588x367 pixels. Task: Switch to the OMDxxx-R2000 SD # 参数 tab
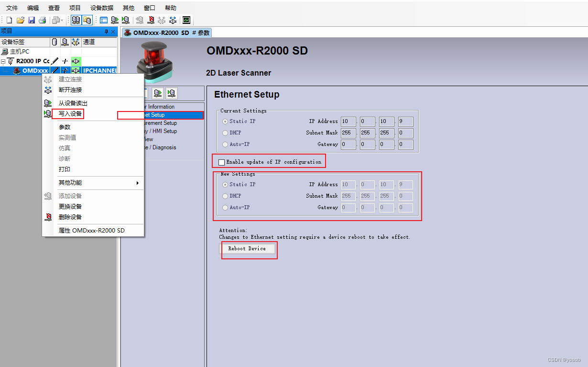(x=166, y=33)
